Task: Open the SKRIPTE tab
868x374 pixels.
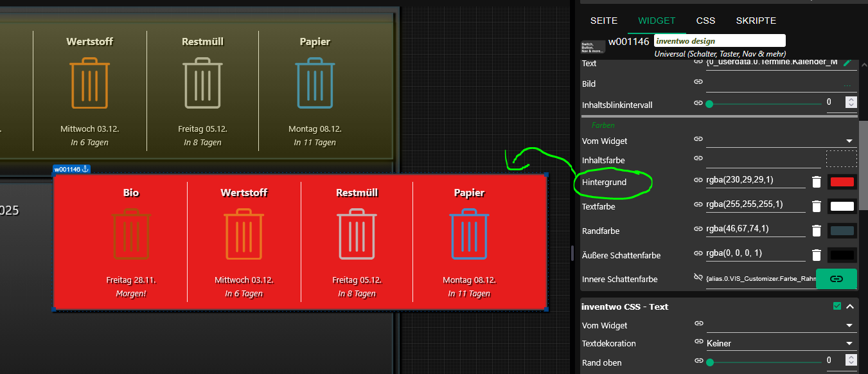Action: (756, 21)
